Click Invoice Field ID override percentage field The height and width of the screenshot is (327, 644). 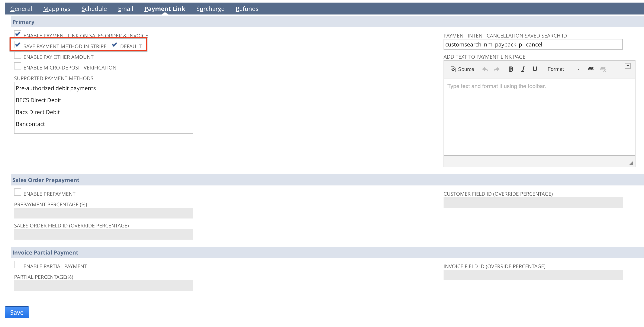click(533, 275)
